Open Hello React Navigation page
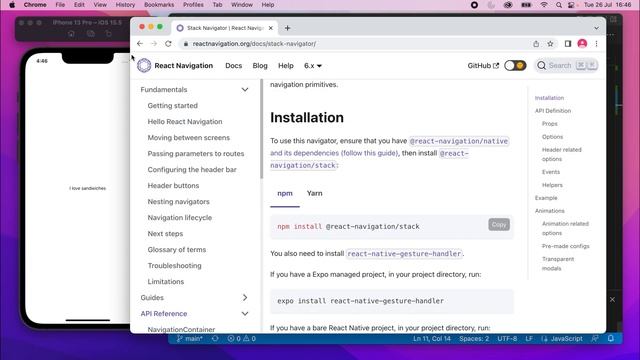640x360 pixels. pos(185,122)
